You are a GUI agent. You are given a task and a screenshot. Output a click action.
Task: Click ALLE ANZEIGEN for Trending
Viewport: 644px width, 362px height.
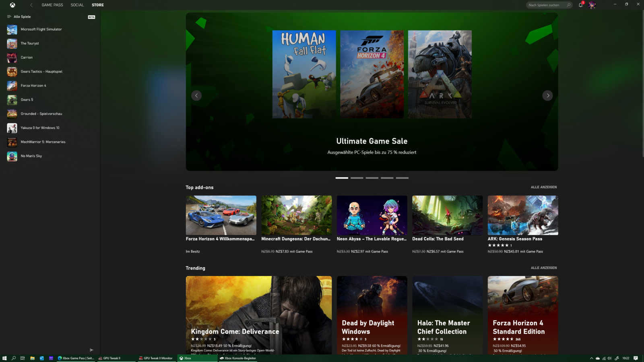544,268
